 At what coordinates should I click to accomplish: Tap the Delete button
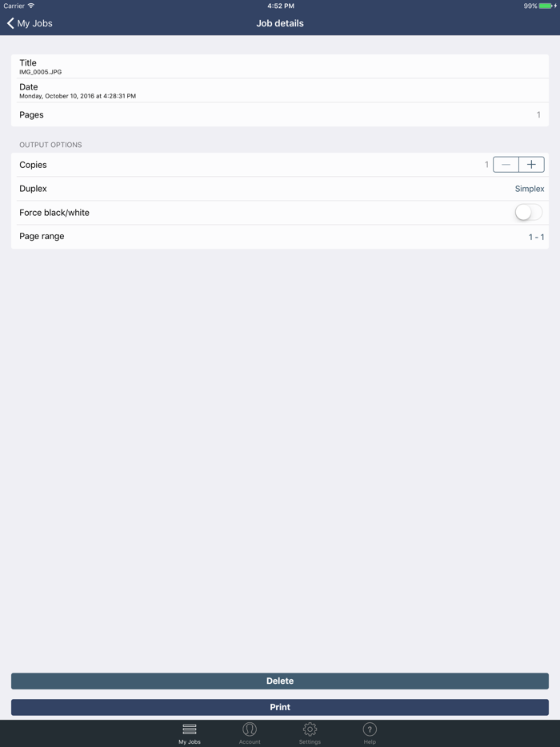tap(280, 681)
